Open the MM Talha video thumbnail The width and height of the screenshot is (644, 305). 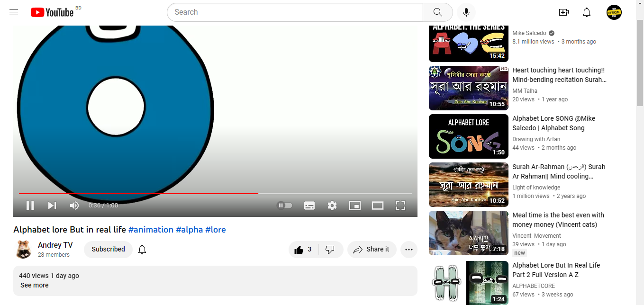tap(469, 88)
